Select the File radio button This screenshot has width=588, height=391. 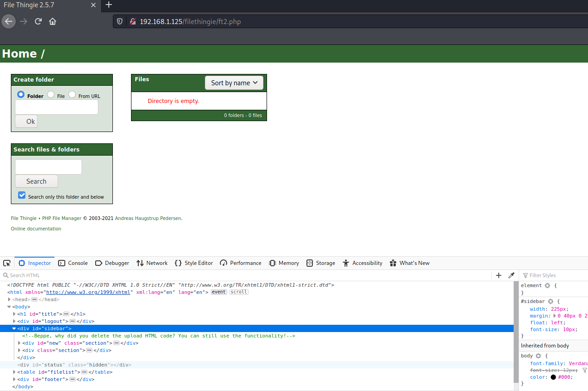pos(51,94)
